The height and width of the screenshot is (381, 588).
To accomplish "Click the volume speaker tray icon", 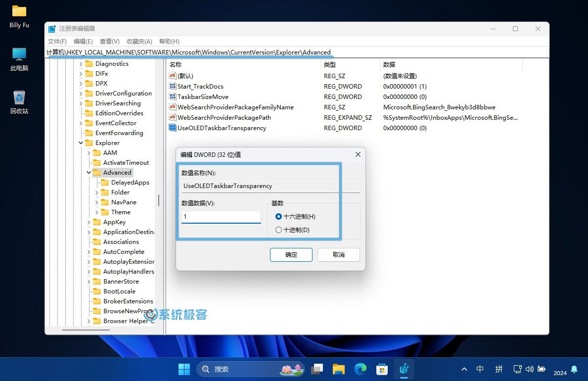I will coord(529,369).
